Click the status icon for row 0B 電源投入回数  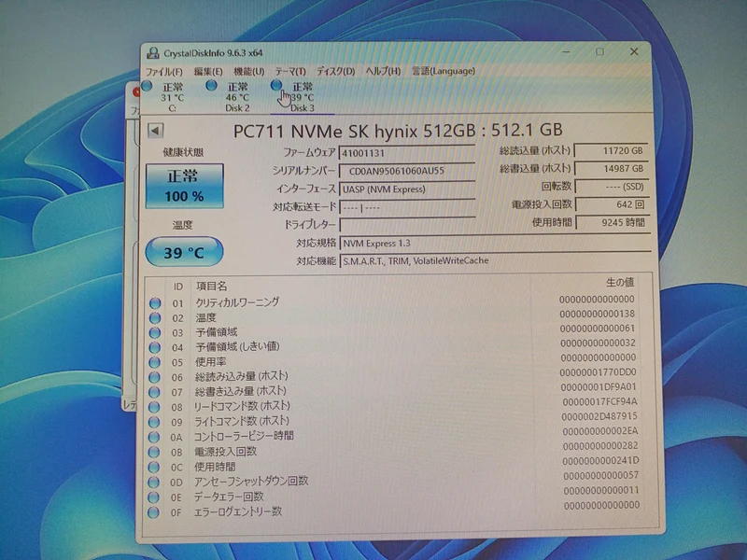(x=154, y=452)
